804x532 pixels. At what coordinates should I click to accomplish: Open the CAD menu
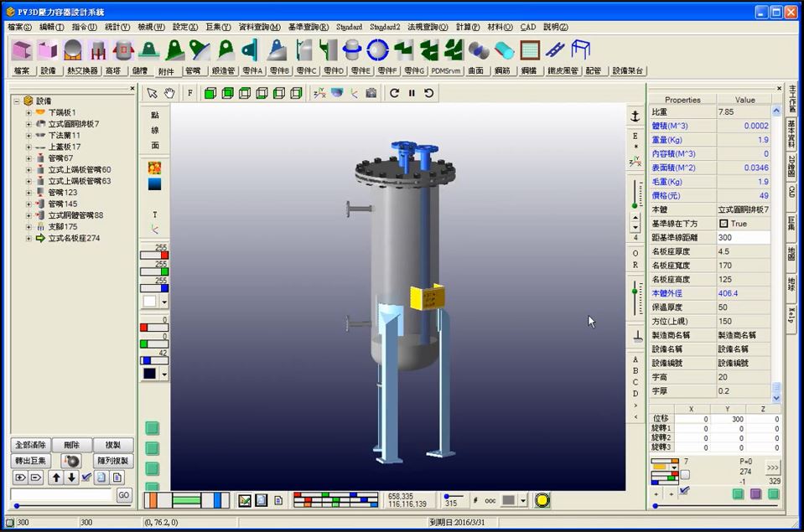527,27
